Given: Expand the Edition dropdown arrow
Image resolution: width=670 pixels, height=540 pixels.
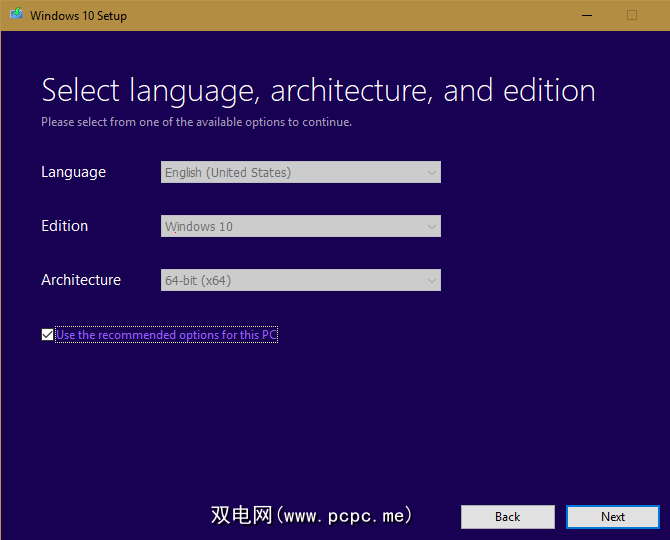Looking at the screenshot, I should point(431,226).
